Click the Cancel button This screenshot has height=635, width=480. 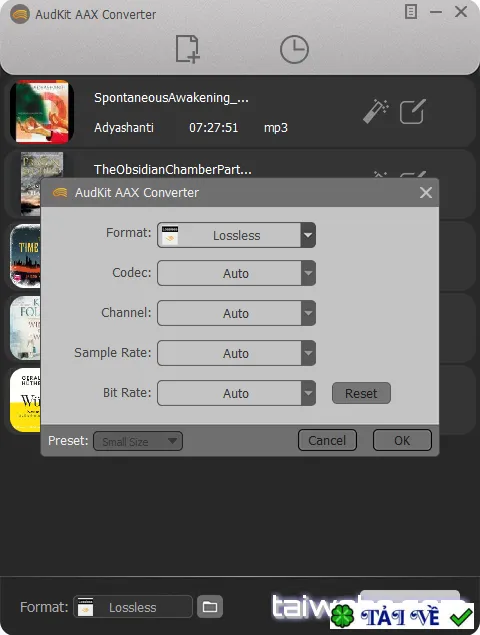click(327, 440)
